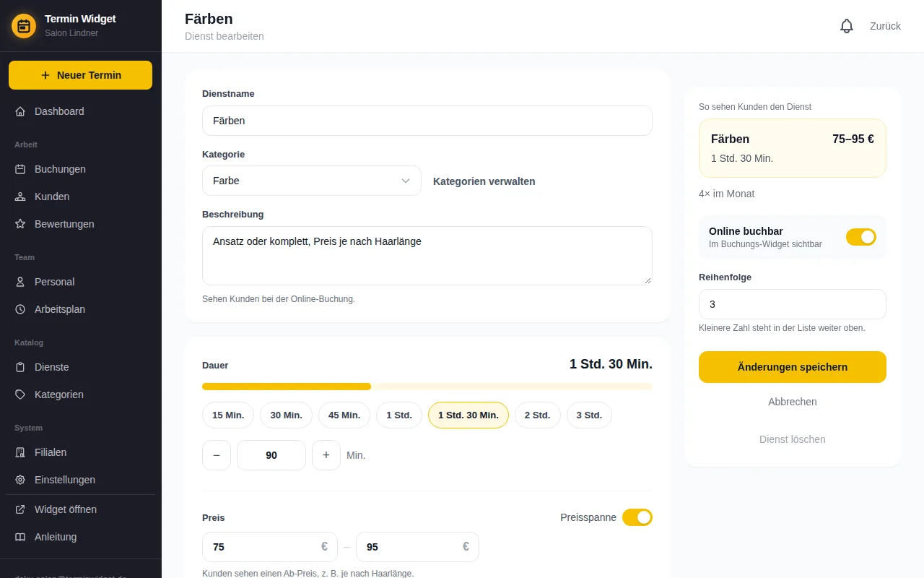Open Kategorien verwalten link
This screenshot has width=924, height=578.
484,181
